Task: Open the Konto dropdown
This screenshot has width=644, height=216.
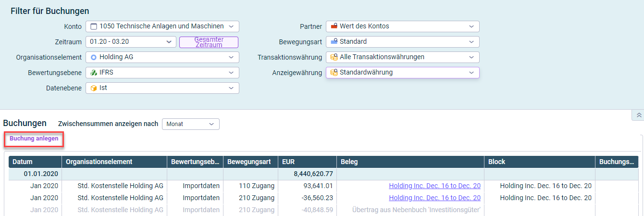Action: [231, 26]
